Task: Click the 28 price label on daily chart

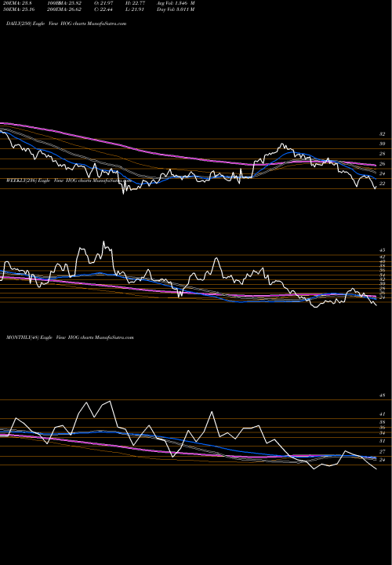Action: (x=382, y=154)
